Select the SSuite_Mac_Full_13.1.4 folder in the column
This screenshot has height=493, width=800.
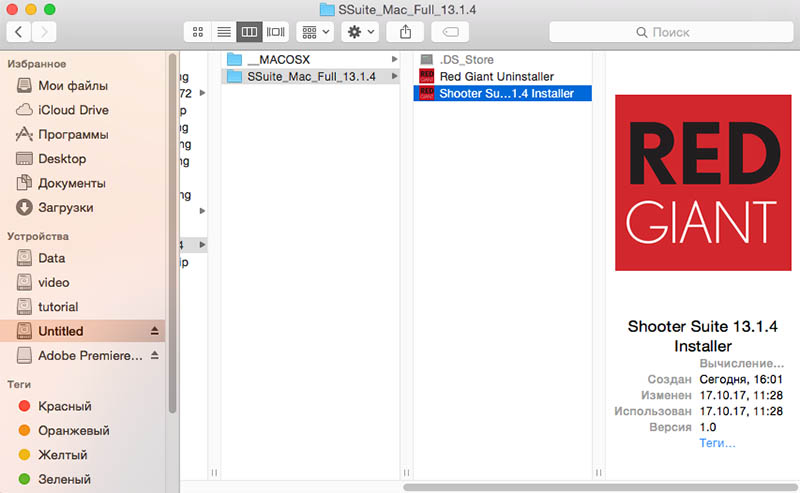coord(311,77)
